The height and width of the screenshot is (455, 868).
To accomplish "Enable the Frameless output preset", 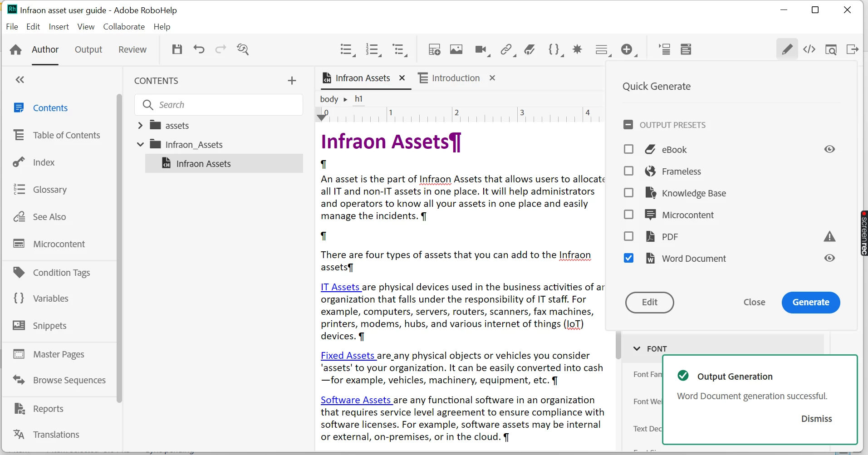I will point(628,171).
